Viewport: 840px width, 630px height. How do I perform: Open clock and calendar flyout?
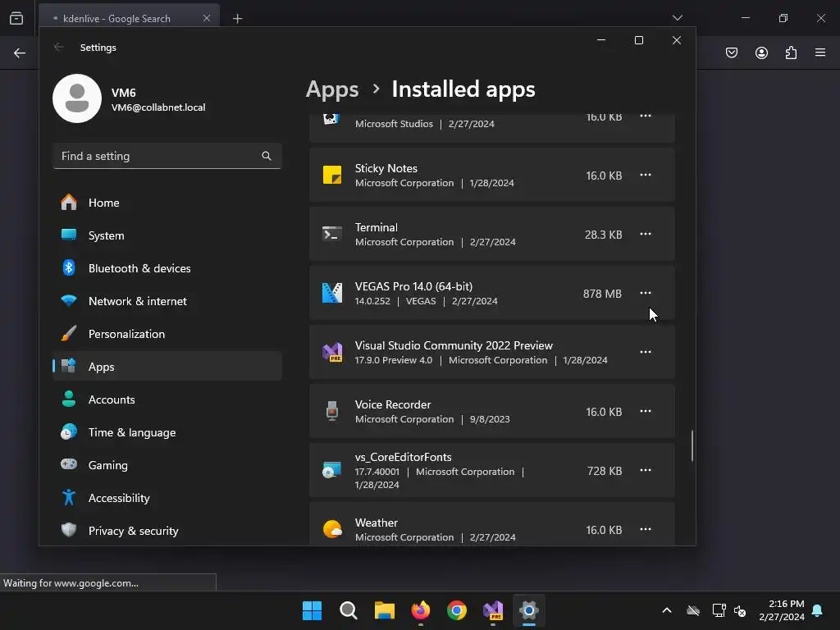782,610
